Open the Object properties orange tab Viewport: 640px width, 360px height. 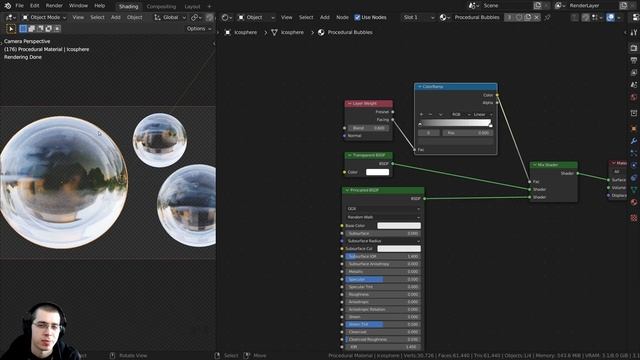point(634,129)
